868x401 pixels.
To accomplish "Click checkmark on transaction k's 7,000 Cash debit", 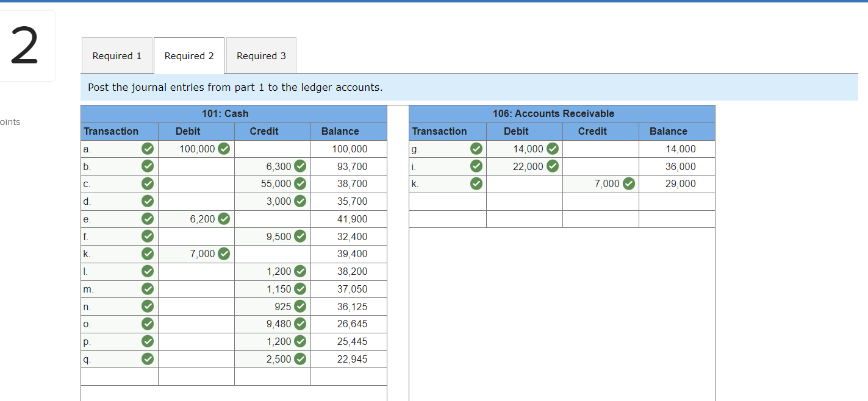I will tap(223, 254).
